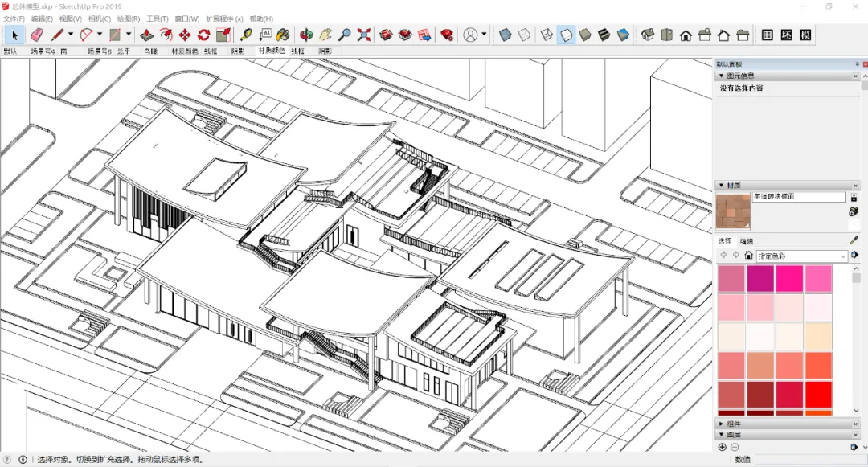Open the 3D Warehouse
868x467 pixels.
click(x=387, y=35)
